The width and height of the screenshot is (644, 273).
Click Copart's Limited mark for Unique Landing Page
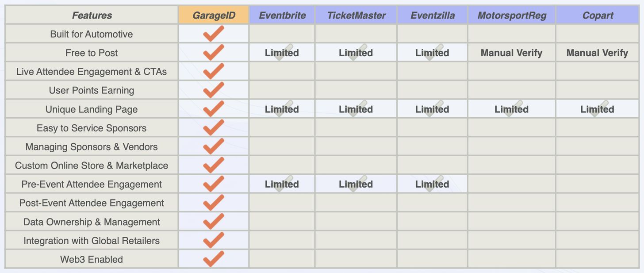pos(597,109)
